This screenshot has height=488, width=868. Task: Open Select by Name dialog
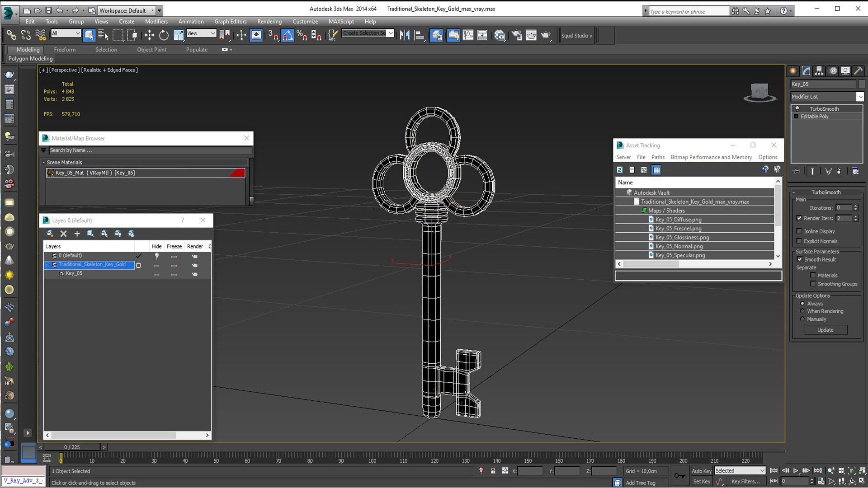pyautogui.click(x=103, y=35)
